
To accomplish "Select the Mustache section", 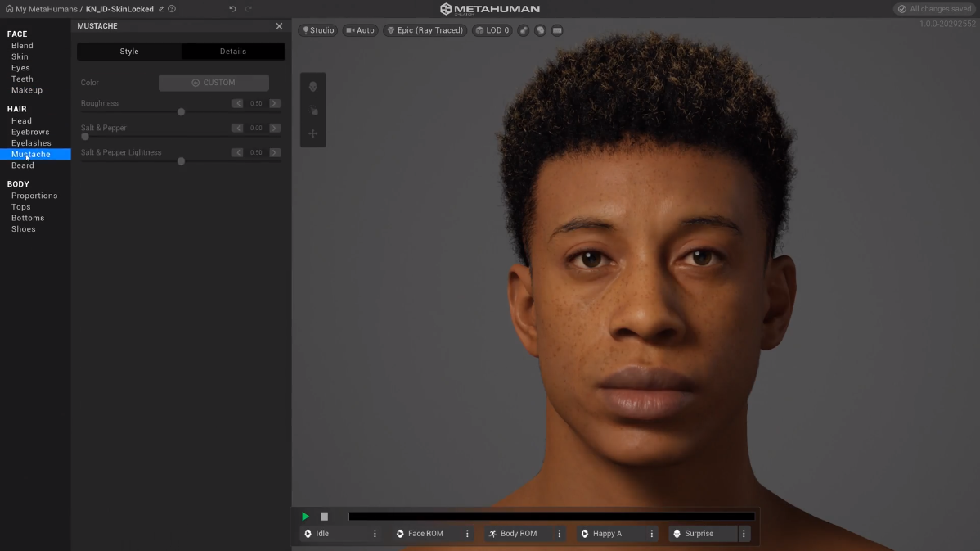I will 35,154.
